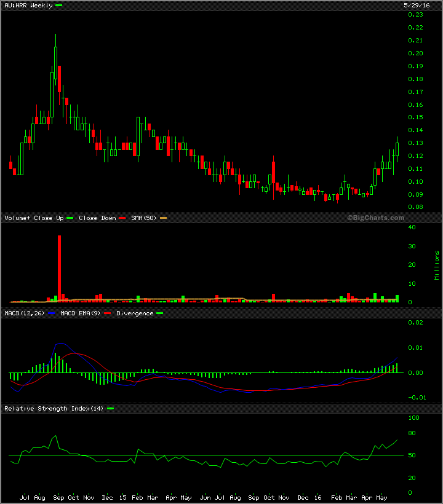The height and width of the screenshot is (504, 443).
Task: Click the Close Up label
Action: pos(49,218)
